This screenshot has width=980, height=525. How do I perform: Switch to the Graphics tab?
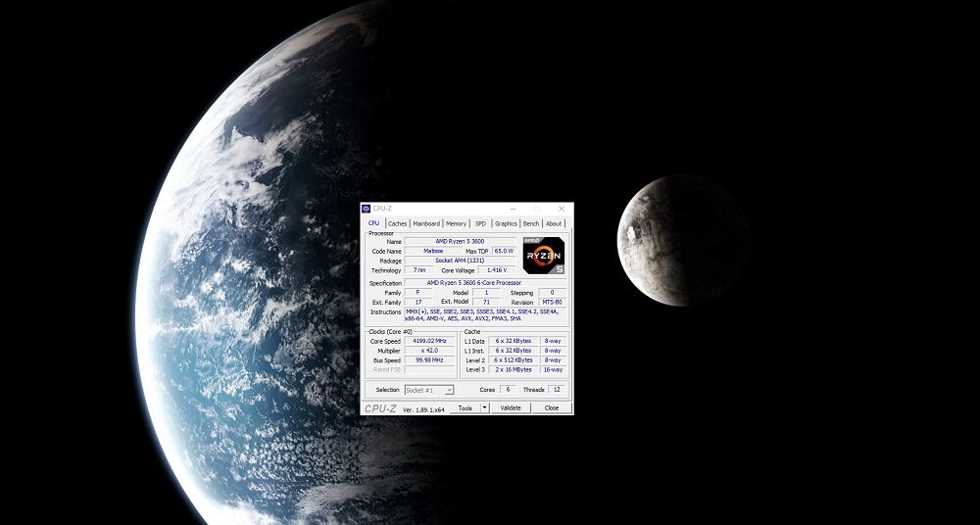(x=507, y=223)
